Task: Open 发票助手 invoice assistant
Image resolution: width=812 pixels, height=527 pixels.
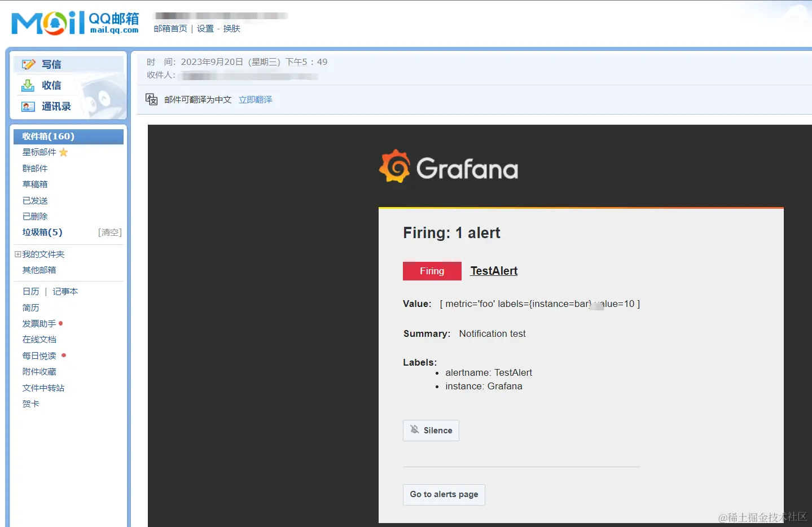Action: click(39, 323)
